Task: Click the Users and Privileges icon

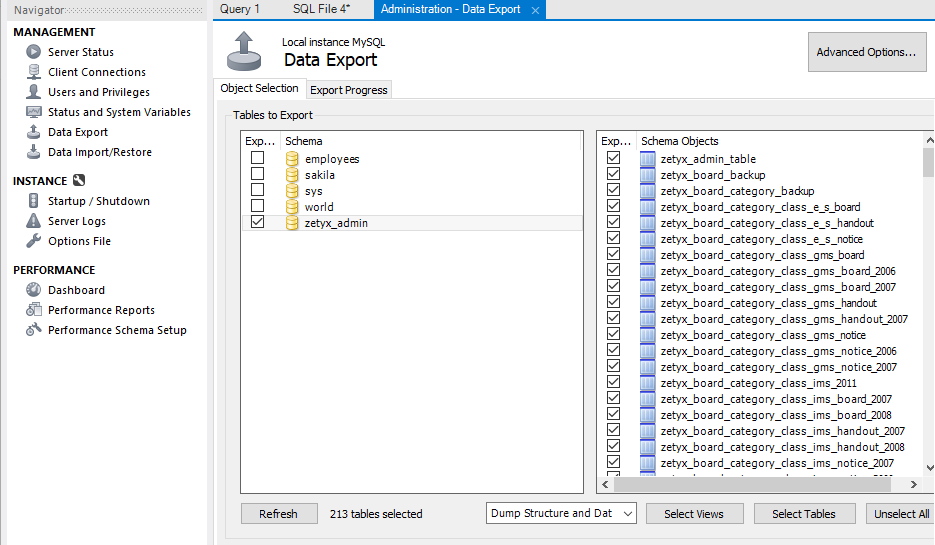Action: click(x=33, y=91)
